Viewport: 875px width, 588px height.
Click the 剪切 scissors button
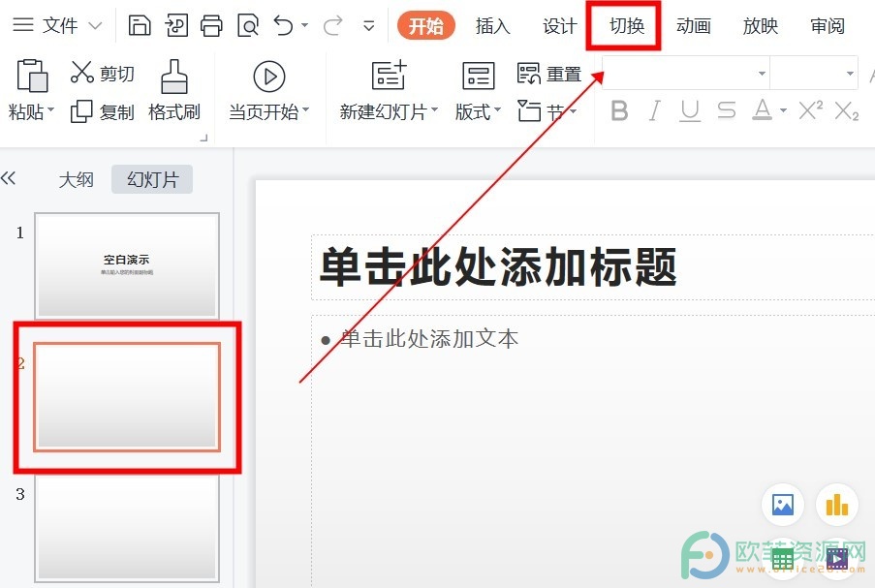pos(102,73)
